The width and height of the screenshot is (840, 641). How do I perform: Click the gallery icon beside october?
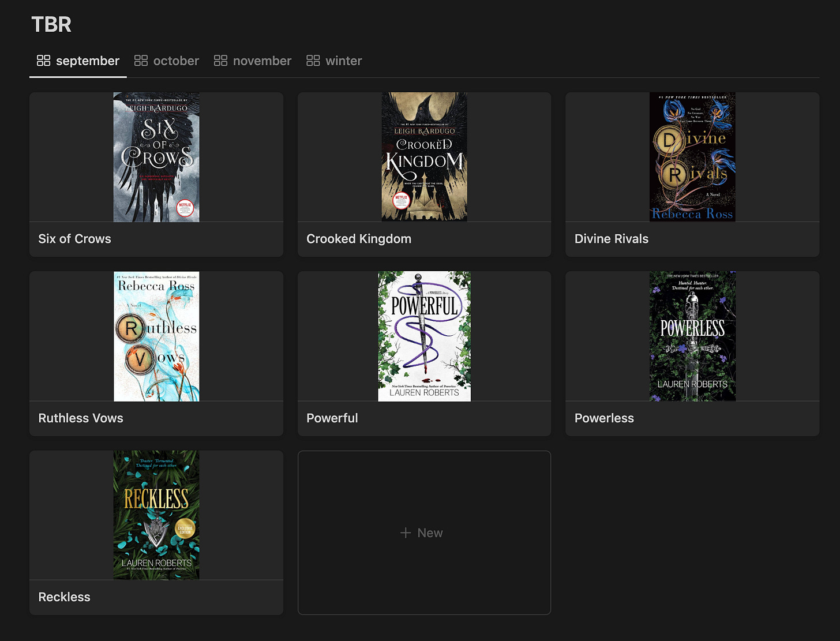click(x=141, y=61)
